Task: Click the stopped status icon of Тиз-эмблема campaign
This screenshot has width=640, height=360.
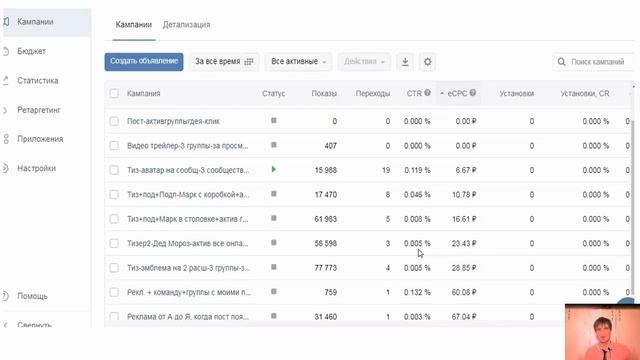Action: click(x=274, y=267)
